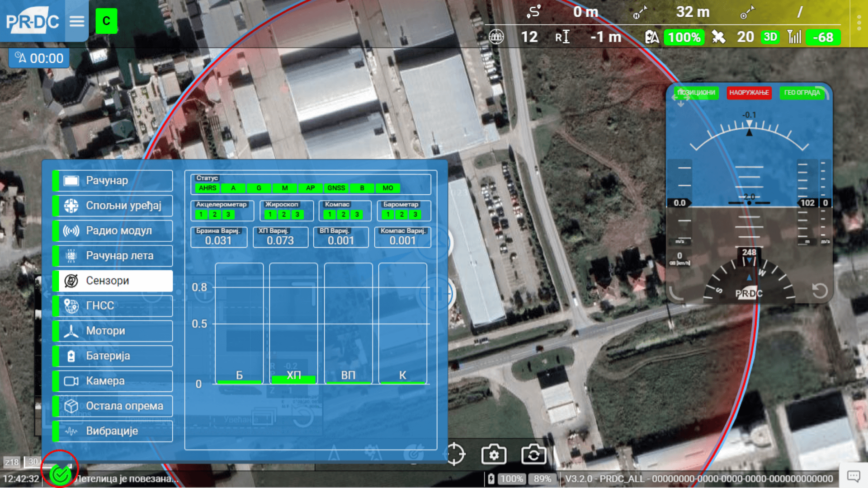
Task: Toggle the ГЕО ОГРАДА geofence button
Action: (x=802, y=93)
